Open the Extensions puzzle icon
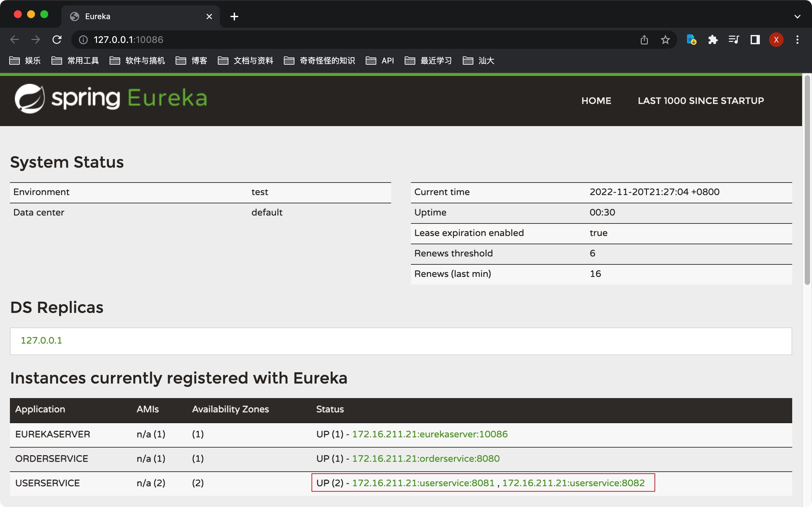The image size is (812, 507). pyautogui.click(x=712, y=40)
